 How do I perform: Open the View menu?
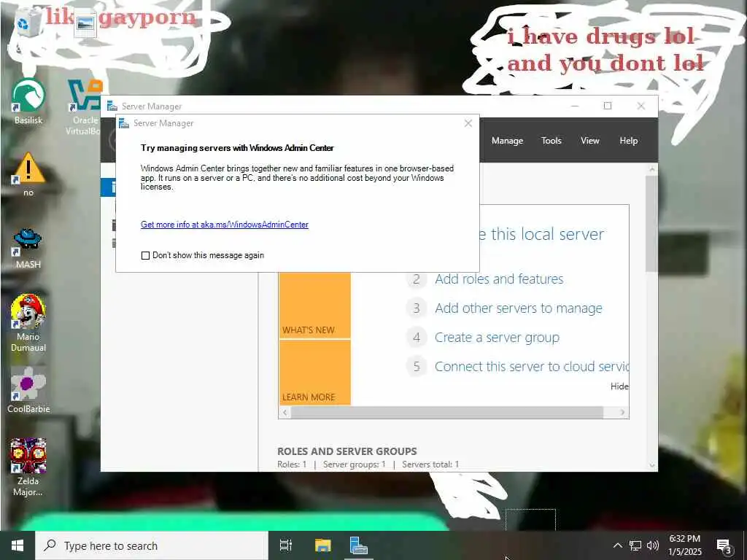589,141
